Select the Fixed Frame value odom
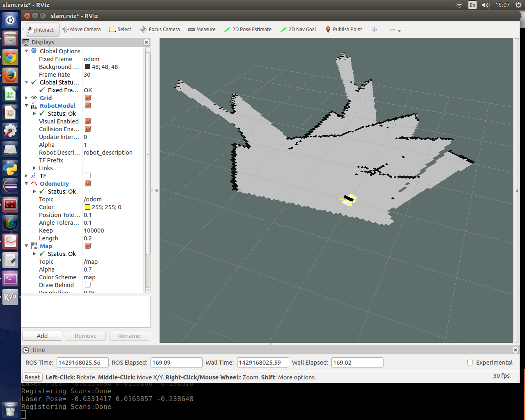Screen dimensions: 525x420 tap(91, 59)
